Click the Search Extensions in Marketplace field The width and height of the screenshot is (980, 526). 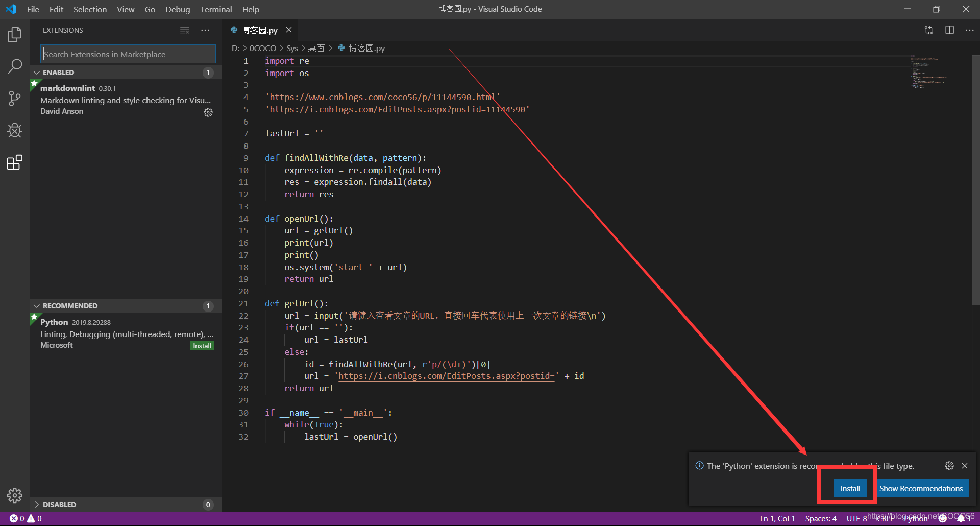[x=128, y=54]
